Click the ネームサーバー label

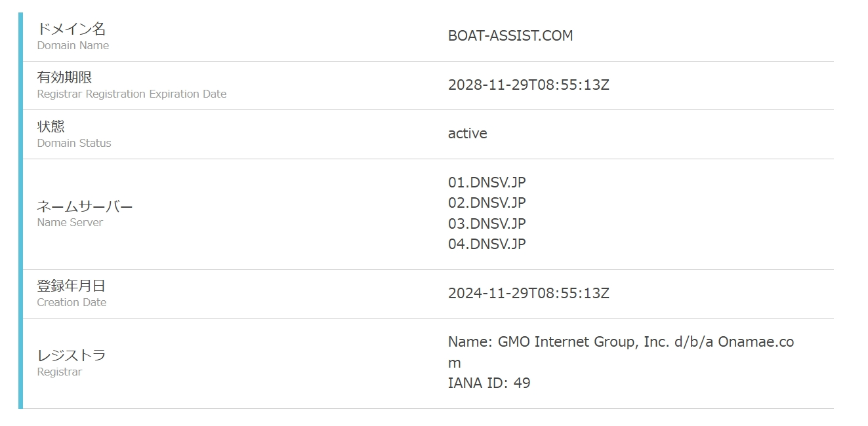pyautogui.click(x=85, y=206)
